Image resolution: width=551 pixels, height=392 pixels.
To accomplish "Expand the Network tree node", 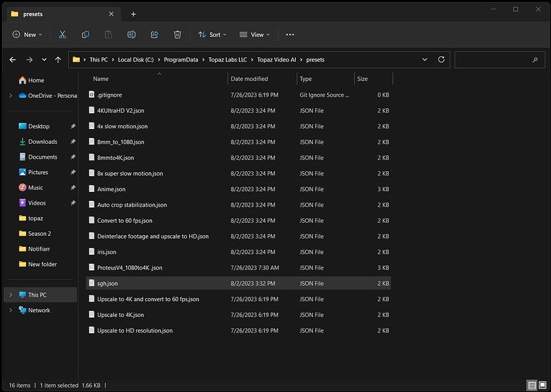I will pos(10,310).
